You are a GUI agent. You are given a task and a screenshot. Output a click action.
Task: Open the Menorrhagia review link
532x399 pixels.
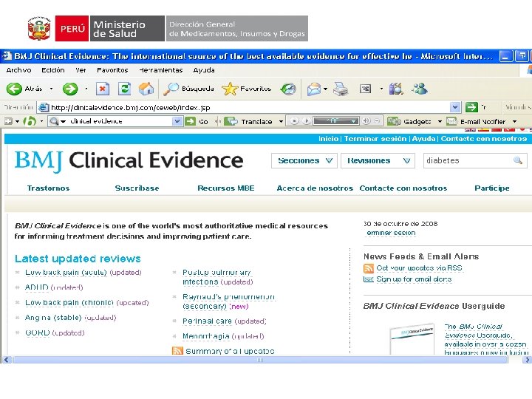206,336
